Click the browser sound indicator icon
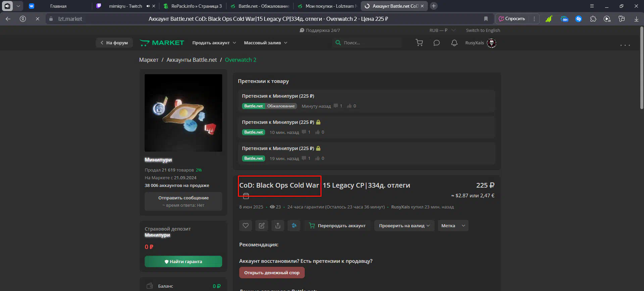 coord(7,6)
